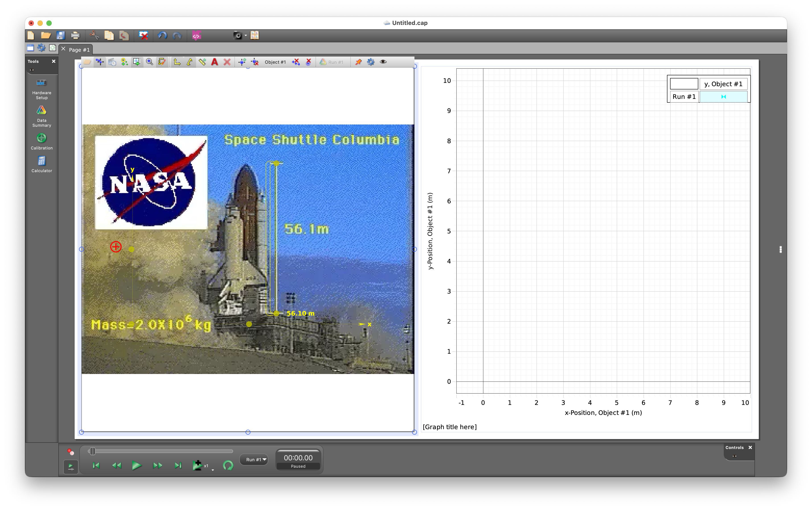Toggle the advance frame on click tool
The height and width of the screenshot is (510, 812).
(137, 62)
